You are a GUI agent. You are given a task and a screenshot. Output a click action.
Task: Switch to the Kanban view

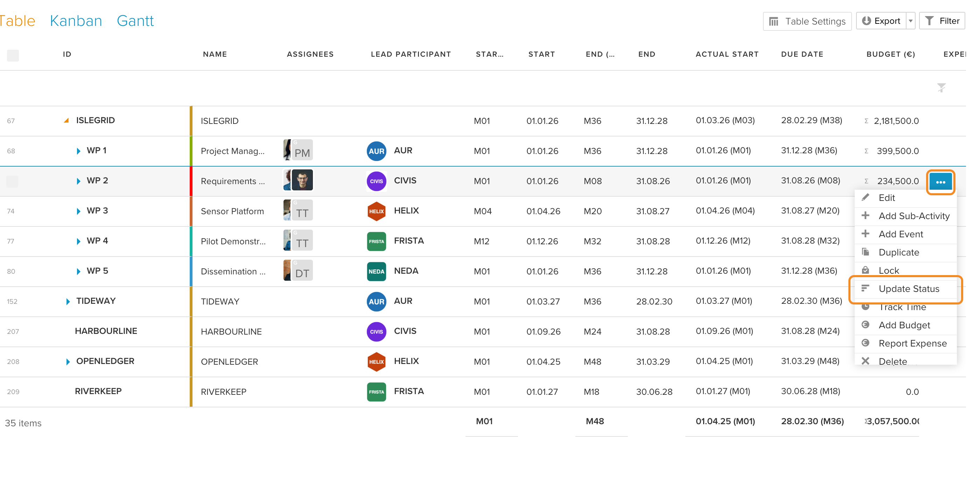point(76,21)
